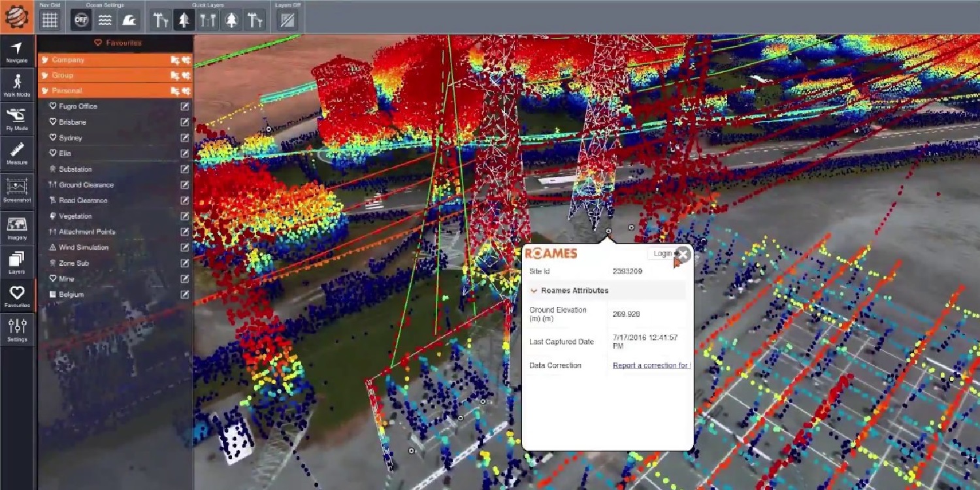The width and height of the screenshot is (980, 490).
Task: Select the Measure tool in sidebar
Action: [x=17, y=152]
